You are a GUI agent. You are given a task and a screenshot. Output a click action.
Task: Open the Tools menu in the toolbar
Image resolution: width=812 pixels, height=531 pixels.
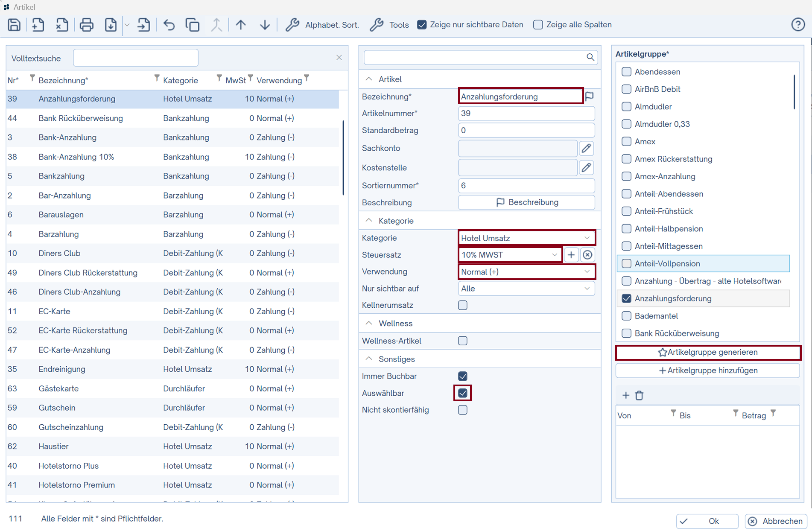pyautogui.click(x=389, y=25)
